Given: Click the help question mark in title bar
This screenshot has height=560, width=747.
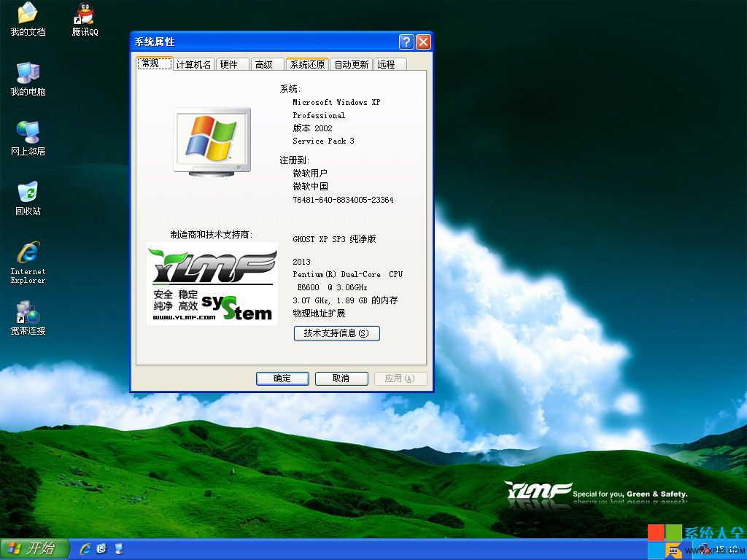Looking at the screenshot, I should point(406,42).
